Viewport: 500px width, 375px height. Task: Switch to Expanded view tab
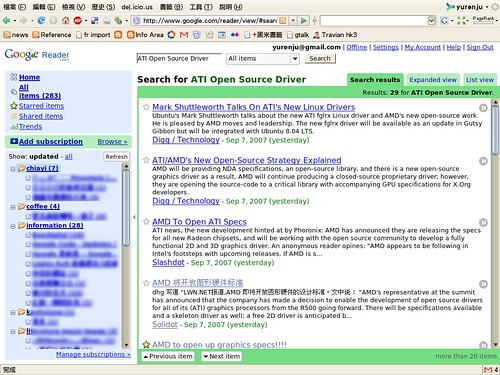(433, 80)
